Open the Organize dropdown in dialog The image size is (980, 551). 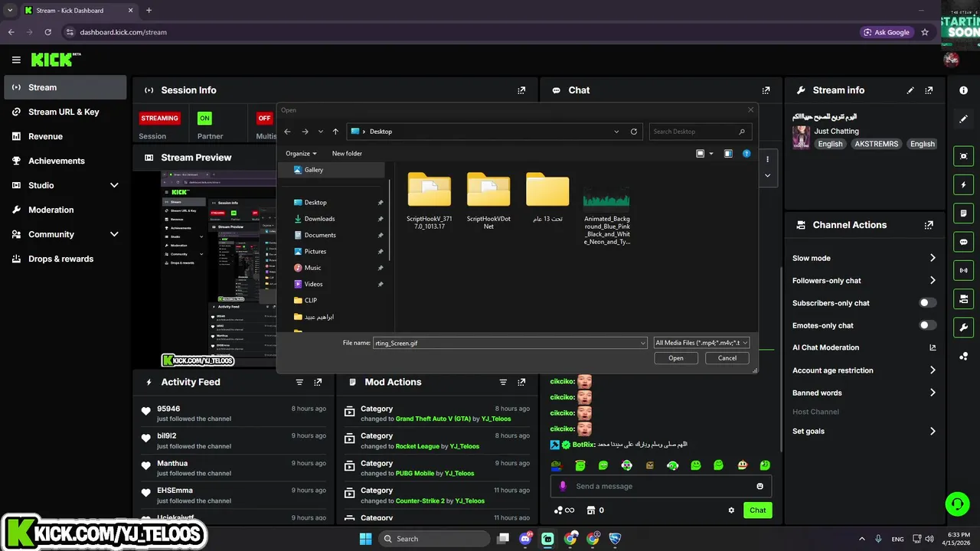tap(301, 154)
